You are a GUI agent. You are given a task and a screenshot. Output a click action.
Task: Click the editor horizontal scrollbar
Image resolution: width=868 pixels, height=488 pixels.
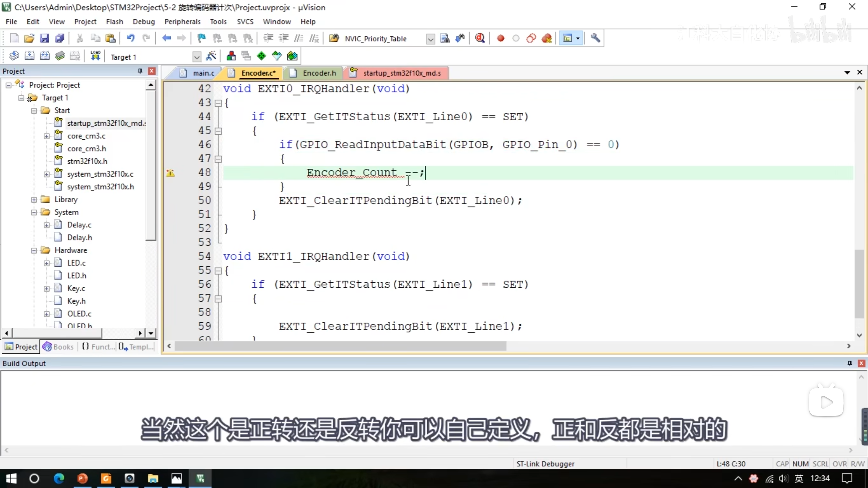point(340,346)
